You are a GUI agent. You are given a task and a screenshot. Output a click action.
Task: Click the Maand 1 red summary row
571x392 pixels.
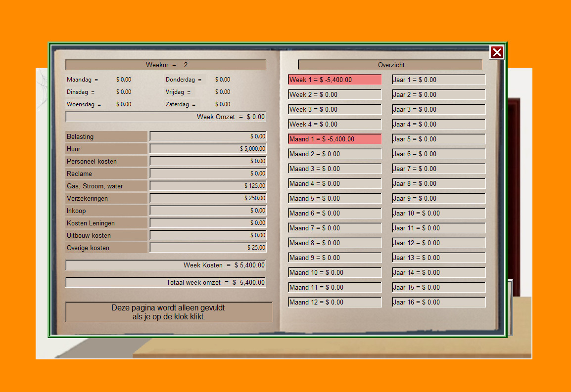[334, 139]
